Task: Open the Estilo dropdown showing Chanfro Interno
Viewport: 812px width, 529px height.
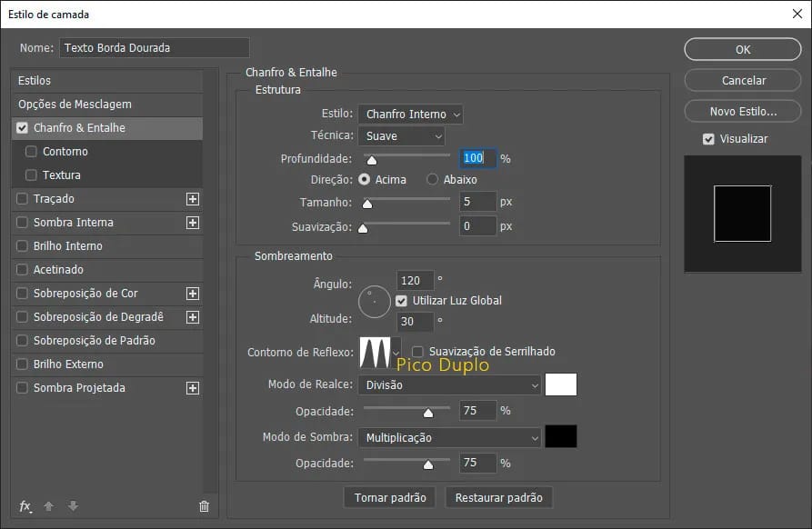Action: coord(411,114)
